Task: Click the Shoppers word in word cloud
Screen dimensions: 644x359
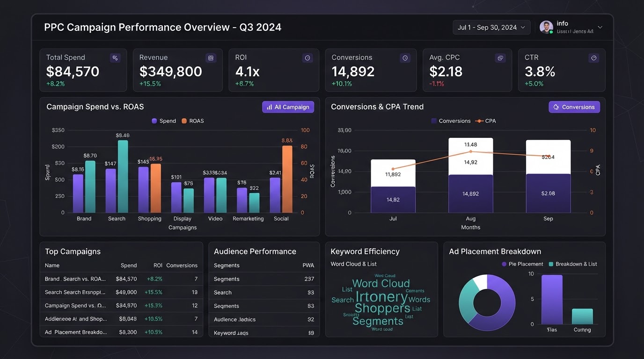Action: coord(382,309)
